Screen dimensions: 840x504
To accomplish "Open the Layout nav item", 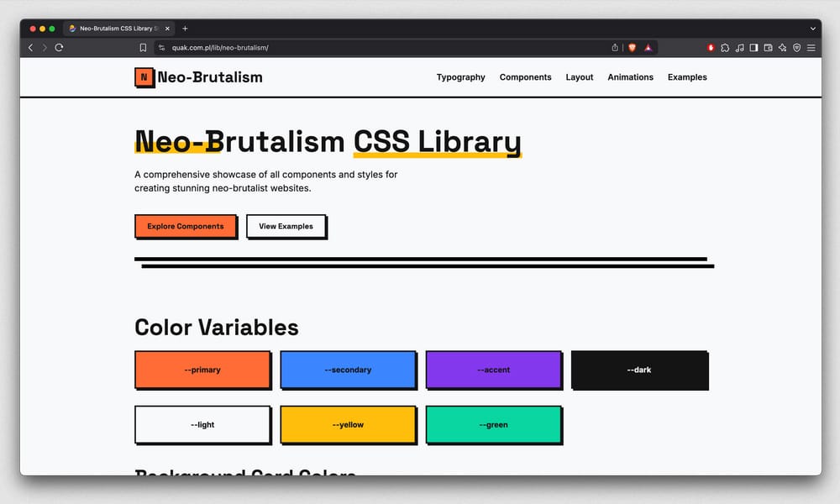I will (580, 77).
